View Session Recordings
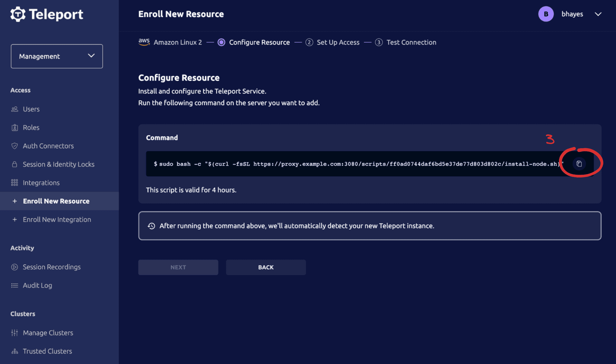 click(52, 267)
